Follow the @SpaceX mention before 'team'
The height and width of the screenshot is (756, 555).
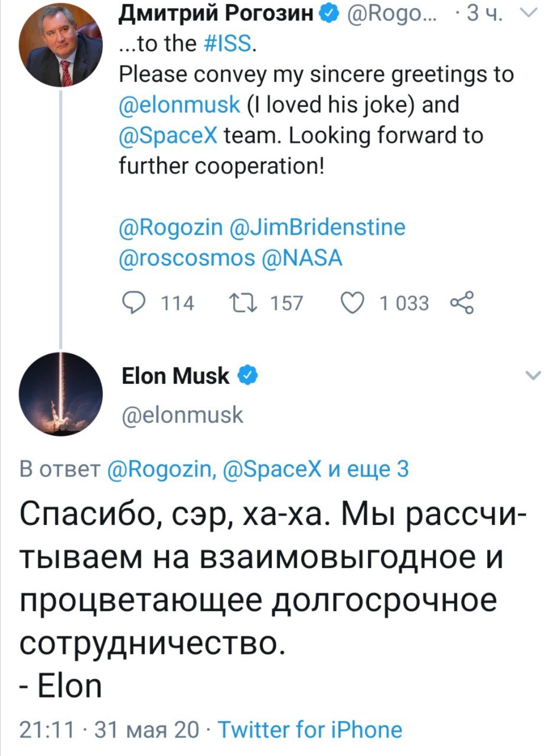point(169,136)
